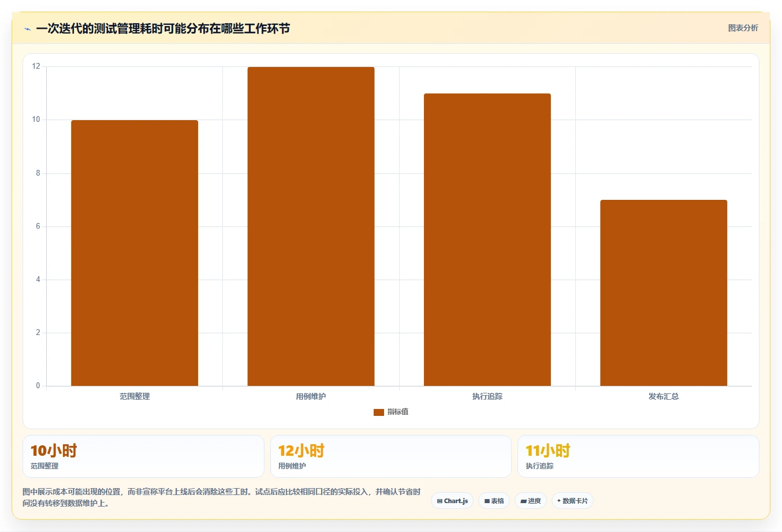
Task: Click the Chart.js tag
Action: coord(452,501)
